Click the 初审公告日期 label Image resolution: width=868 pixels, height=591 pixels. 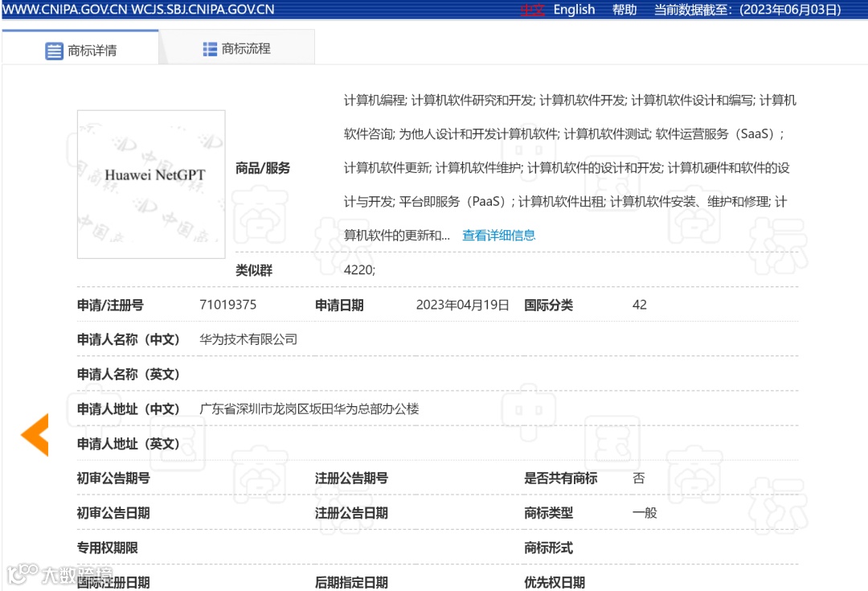point(113,513)
